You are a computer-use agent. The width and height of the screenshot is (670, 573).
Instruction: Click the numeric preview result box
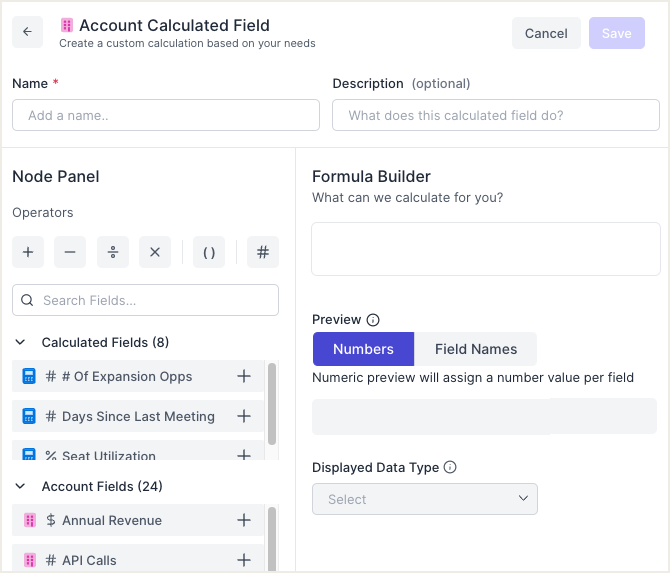click(484, 417)
